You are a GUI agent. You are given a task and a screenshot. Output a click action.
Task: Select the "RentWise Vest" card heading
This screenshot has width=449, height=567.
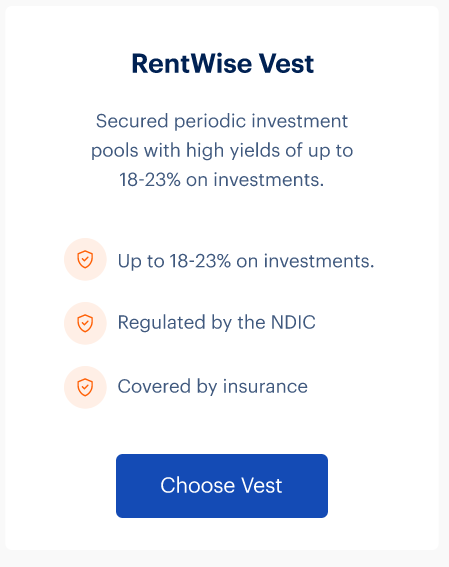tap(223, 64)
